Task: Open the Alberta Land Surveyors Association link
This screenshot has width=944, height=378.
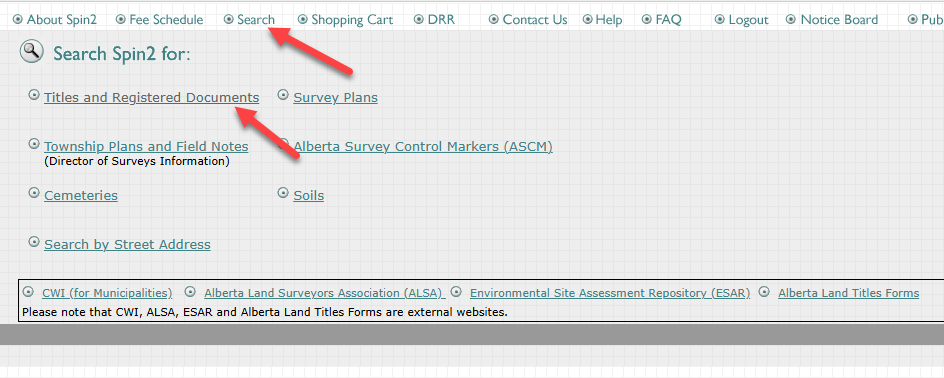Action: pyautogui.click(x=324, y=293)
